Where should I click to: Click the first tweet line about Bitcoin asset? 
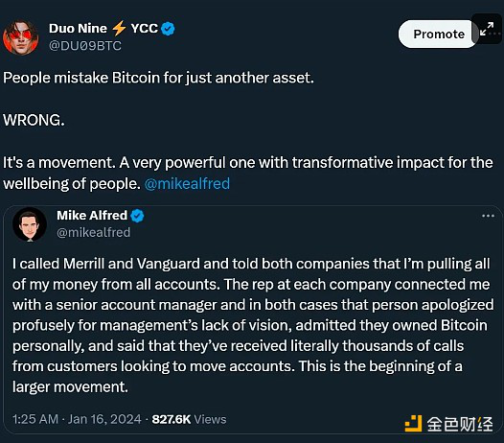click(x=158, y=78)
